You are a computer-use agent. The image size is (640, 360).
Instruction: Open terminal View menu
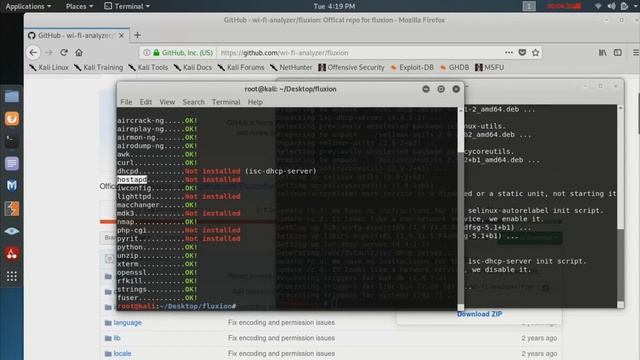click(x=167, y=102)
